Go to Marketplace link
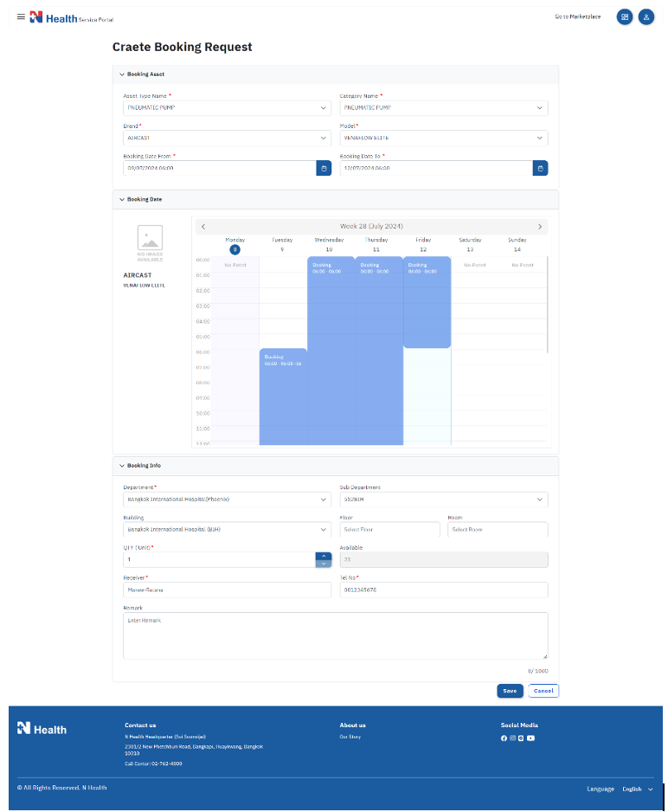The height and width of the screenshot is (812, 668). pyautogui.click(x=577, y=17)
